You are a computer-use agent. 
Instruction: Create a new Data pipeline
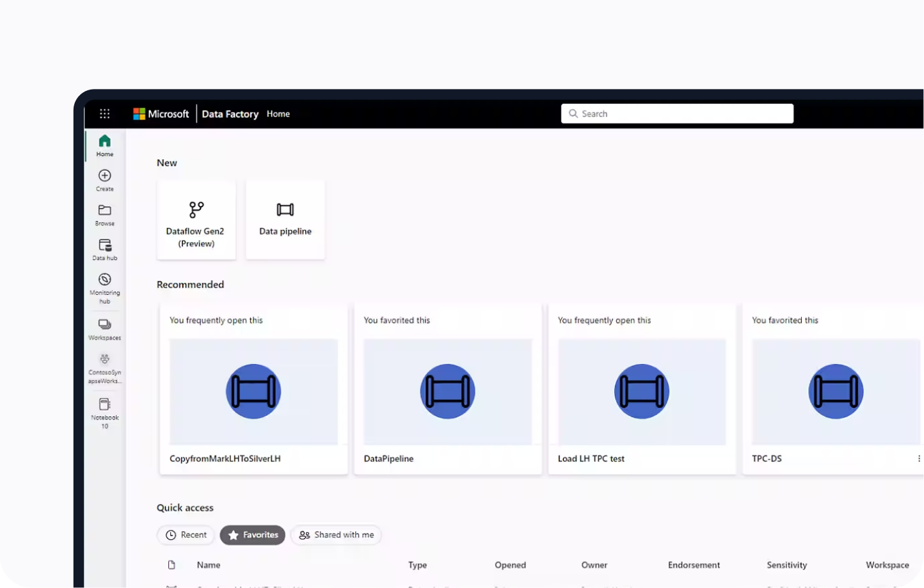pyautogui.click(x=285, y=220)
